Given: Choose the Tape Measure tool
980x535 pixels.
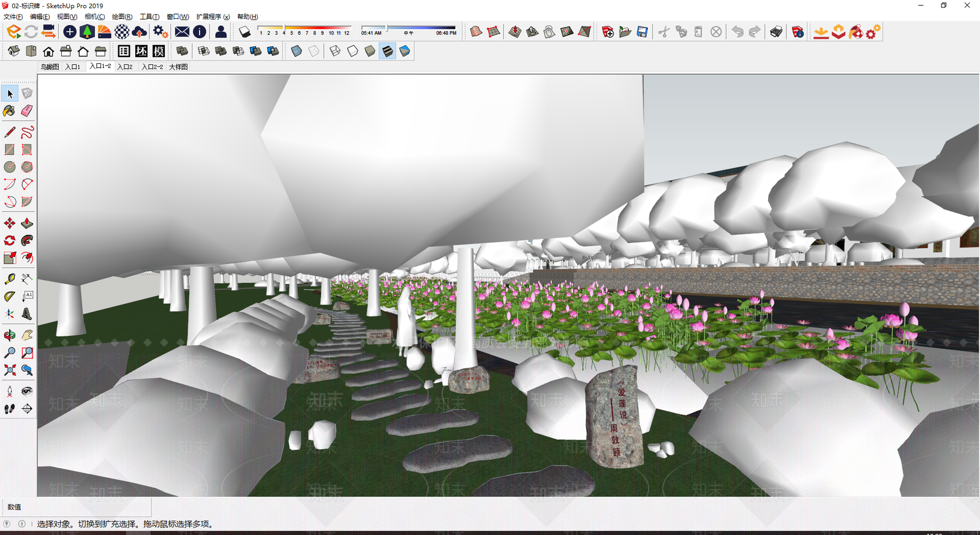Looking at the screenshot, I should point(10,279).
